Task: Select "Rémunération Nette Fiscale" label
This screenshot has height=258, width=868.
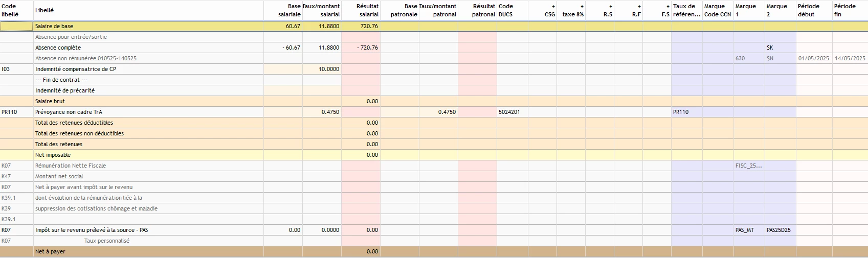Action: point(71,166)
